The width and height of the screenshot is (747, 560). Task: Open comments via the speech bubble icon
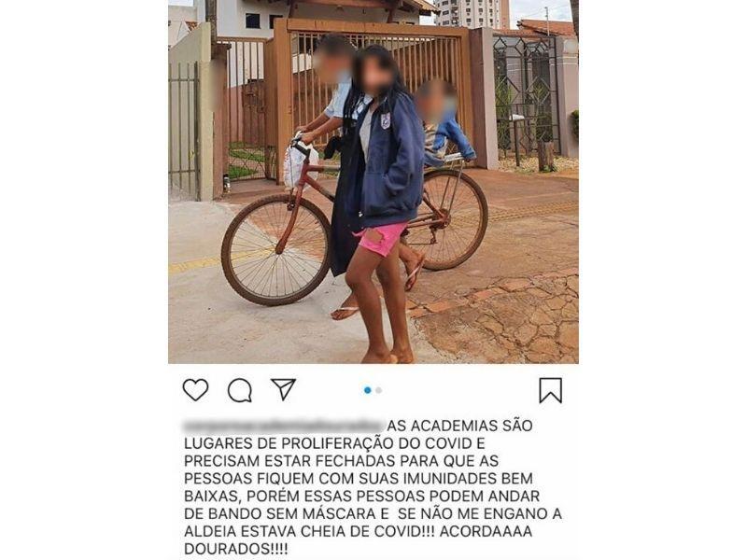240,390
